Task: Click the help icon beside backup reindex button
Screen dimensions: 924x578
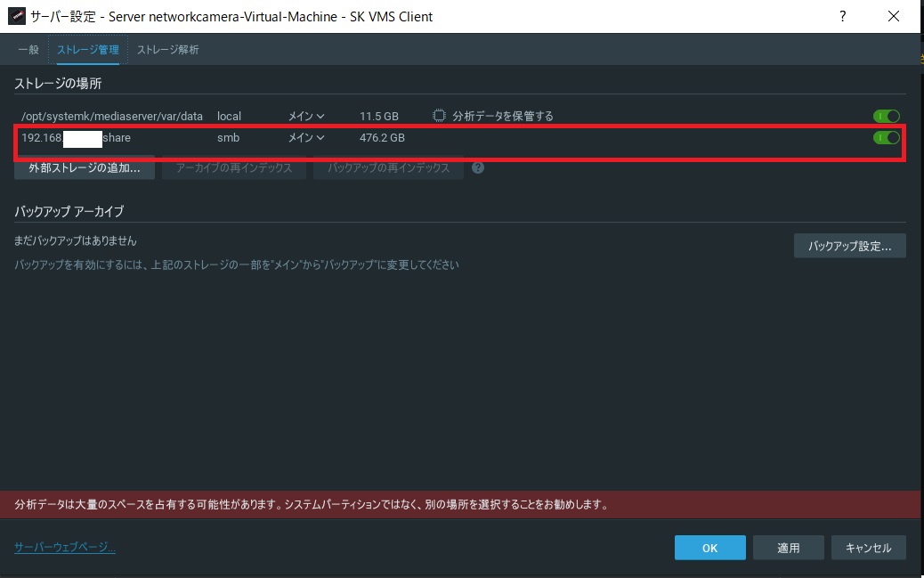Action: (x=478, y=168)
